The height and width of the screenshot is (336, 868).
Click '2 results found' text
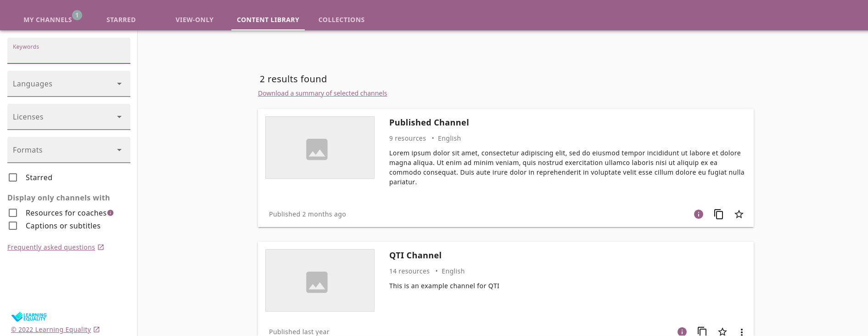[x=293, y=79]
